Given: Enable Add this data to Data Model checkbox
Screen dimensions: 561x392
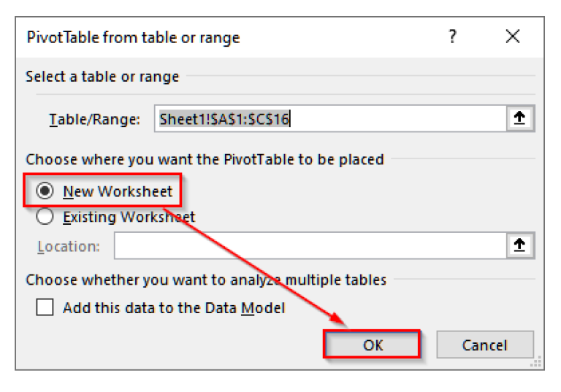Looking at the screenshot, I should [45, 307].
